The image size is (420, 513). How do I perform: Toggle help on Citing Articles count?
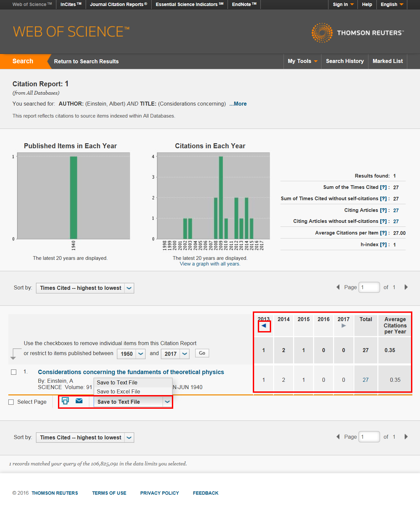click(383, 210)
